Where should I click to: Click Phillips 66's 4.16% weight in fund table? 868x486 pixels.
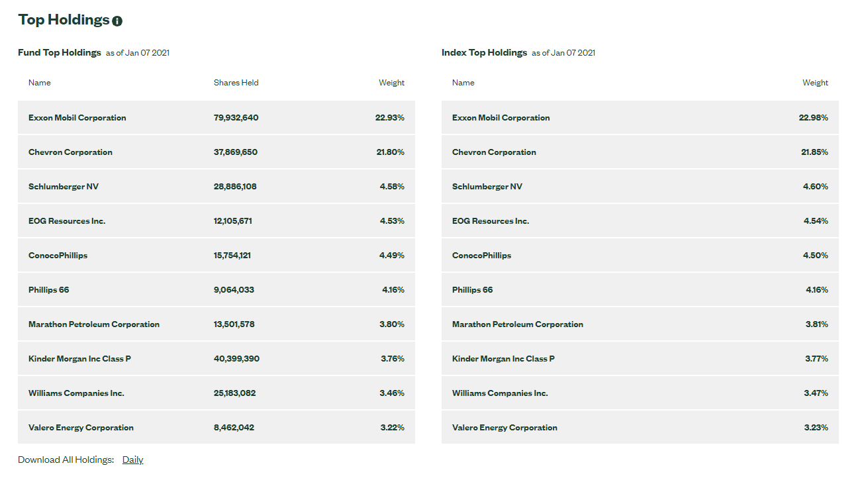(393, 290)
